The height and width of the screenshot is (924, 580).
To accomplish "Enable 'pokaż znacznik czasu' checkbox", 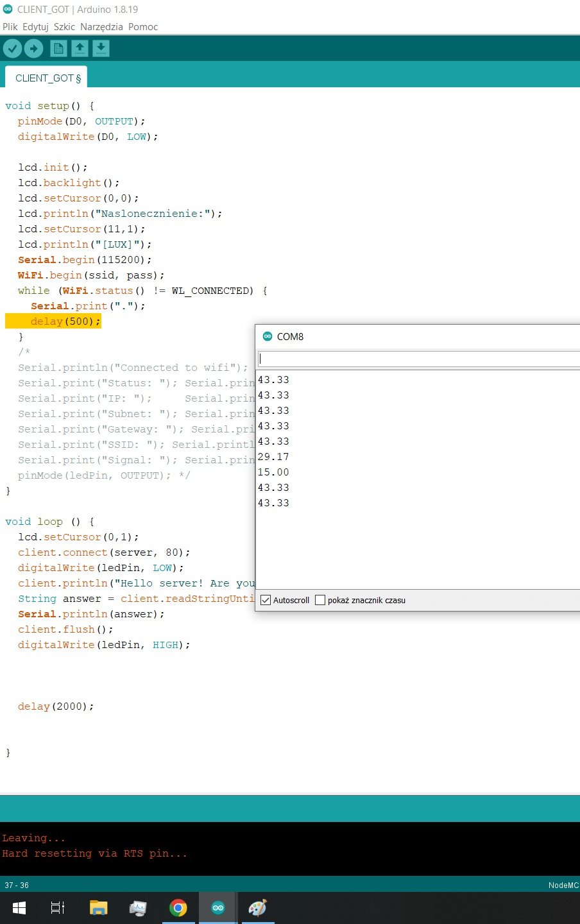I will [x=320, y=601].
